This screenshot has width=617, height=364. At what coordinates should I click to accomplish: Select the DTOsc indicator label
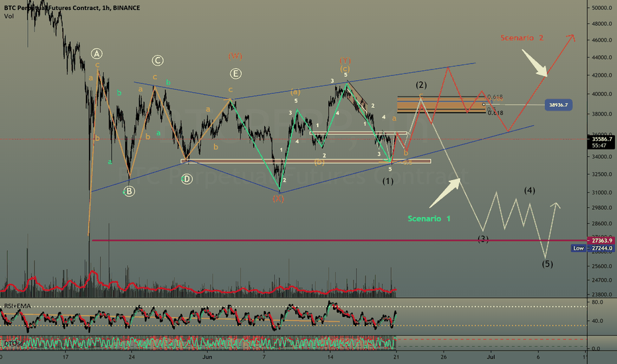pos(13,343)
